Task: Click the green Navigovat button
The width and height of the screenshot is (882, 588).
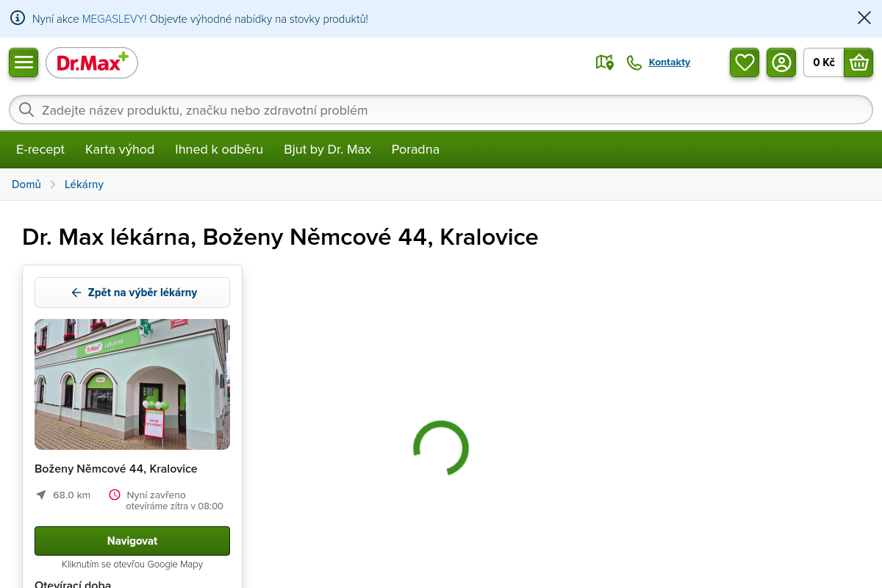Action: (132, 541)
